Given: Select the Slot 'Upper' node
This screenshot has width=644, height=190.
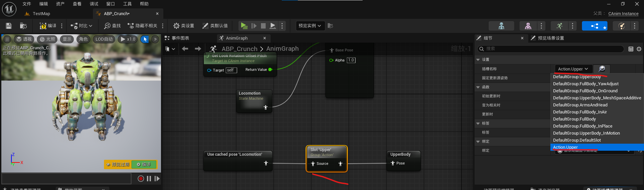Looking at the screenshot, I should [327, 158].
